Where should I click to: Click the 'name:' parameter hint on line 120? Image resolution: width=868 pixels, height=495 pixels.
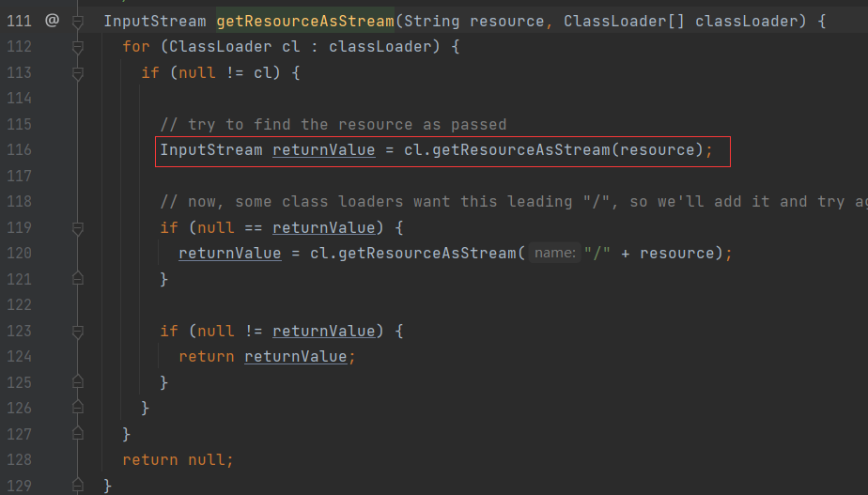coord(554,253)
